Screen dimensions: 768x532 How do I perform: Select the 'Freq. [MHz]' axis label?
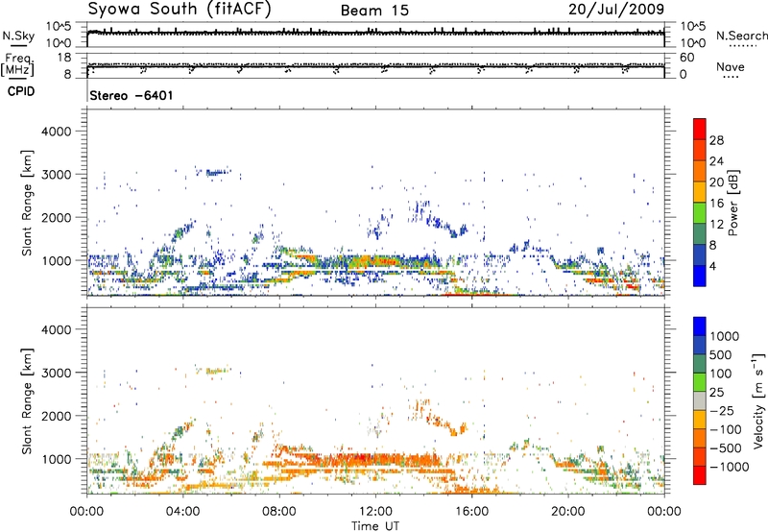[18, 64]
